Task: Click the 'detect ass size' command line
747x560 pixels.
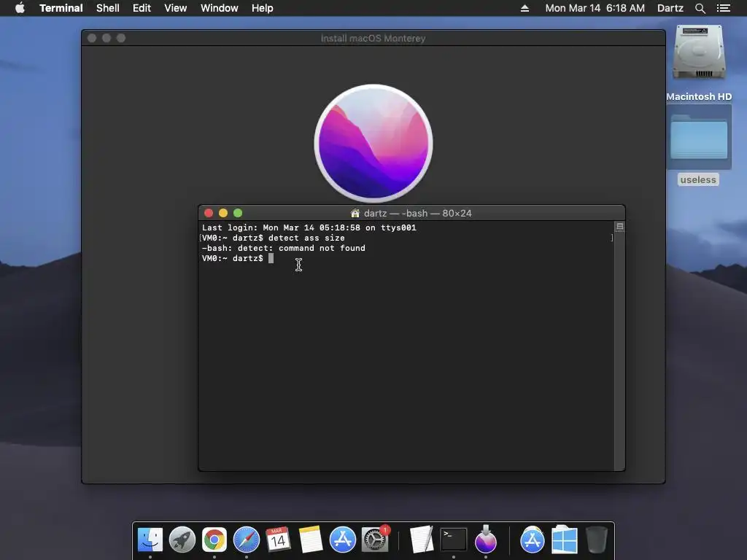Action: (273, 238)
